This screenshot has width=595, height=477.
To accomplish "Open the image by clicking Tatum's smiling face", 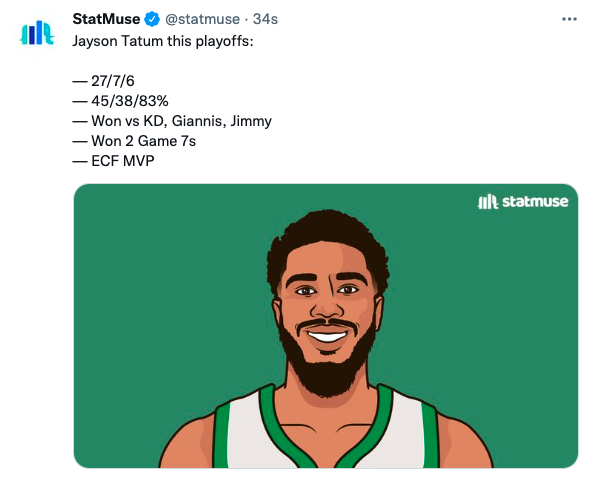I will (327, 304).
